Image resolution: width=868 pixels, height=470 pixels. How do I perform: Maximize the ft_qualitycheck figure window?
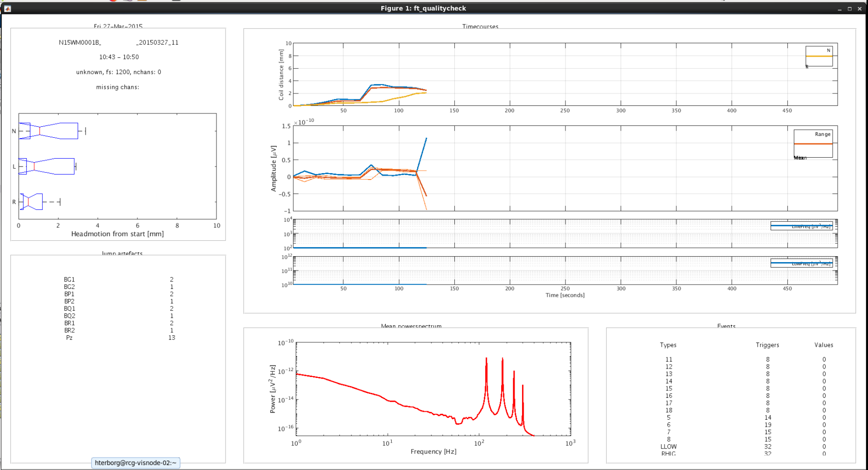(850, 9)
